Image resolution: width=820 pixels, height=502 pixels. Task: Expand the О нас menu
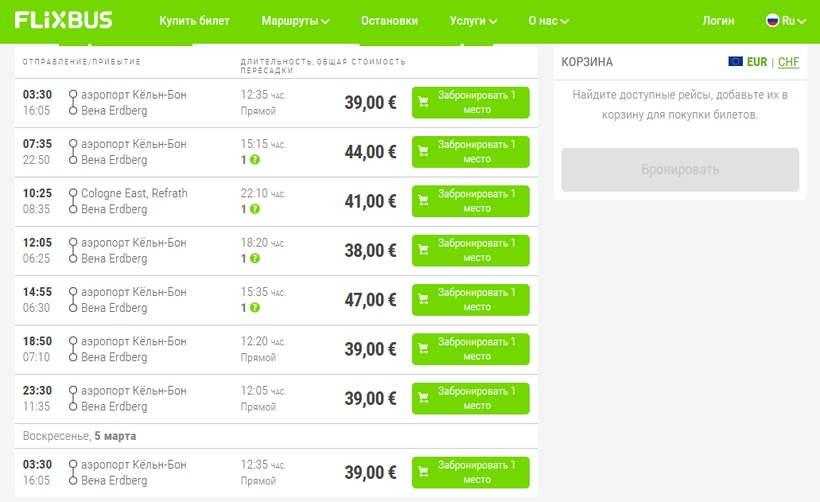click(548, 21)
